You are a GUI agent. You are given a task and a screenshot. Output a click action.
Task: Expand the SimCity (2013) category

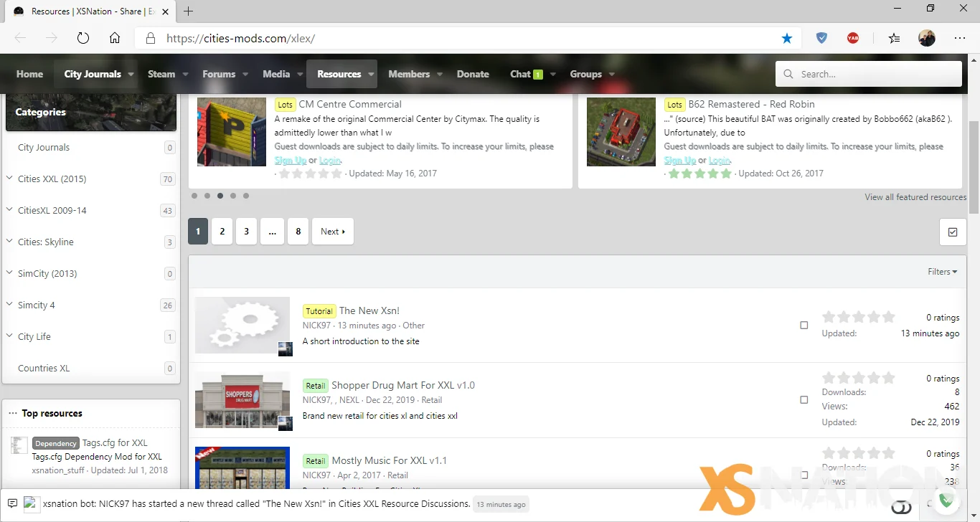pyautogui.click(x=9, y=272)
